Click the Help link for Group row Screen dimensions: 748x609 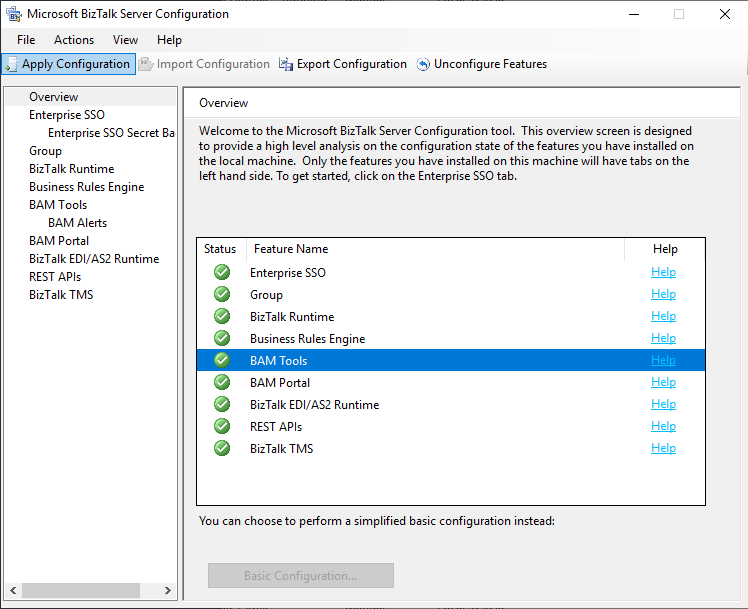(663, 295)
